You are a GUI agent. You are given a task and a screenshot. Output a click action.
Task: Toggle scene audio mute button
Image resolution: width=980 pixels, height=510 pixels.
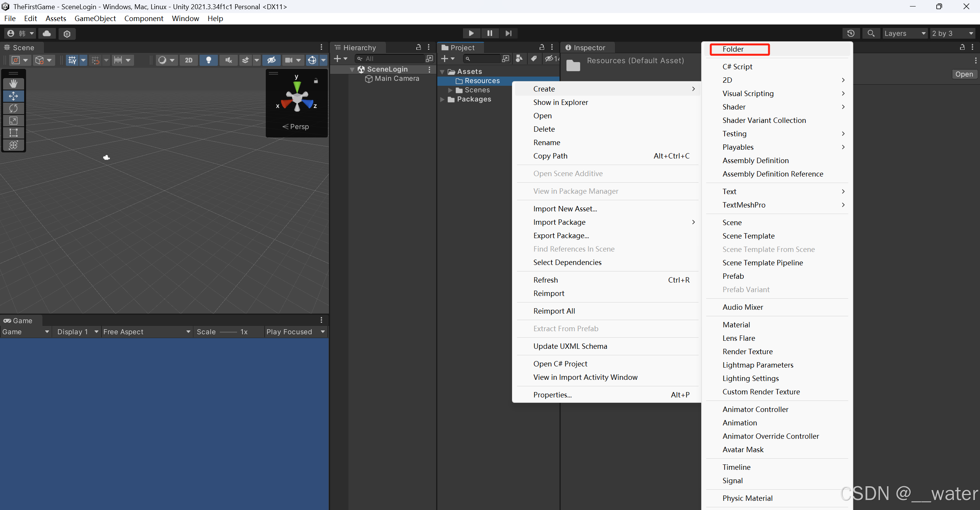click(x=229, y=60)
